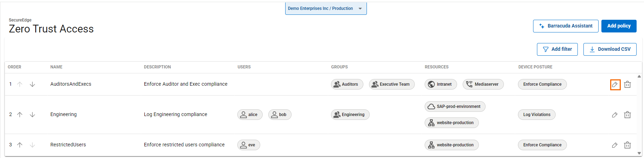Delete the Engineering policy
Screen dimensions: 644x158
627,115
